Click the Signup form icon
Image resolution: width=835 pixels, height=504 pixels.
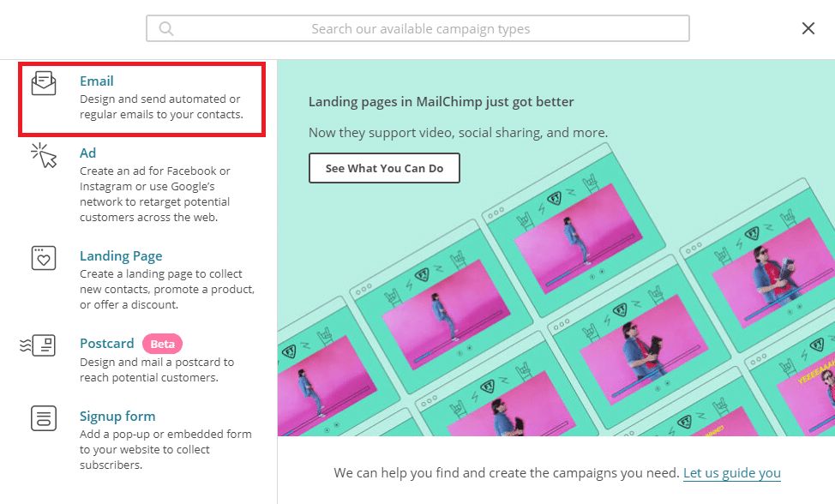(44, 418)
